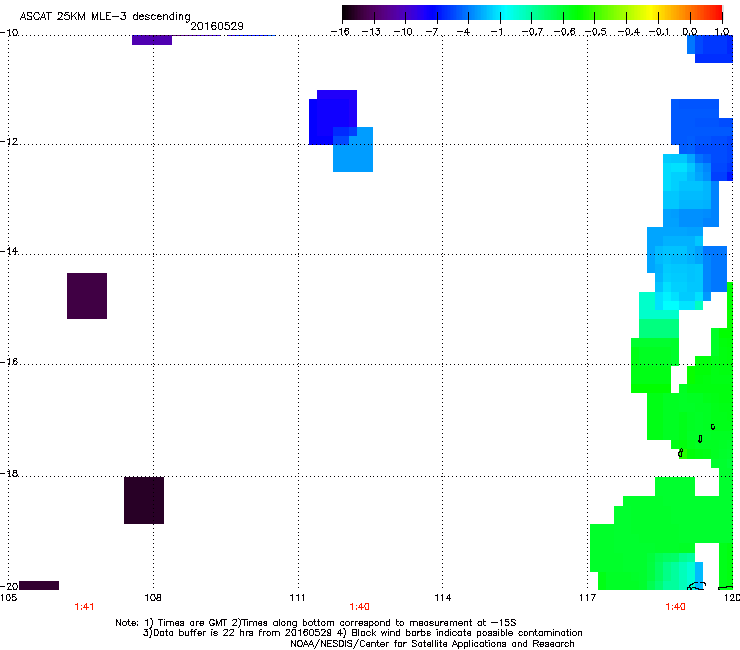Screen dimensions: 740x650
Task: Pick the red end of the color scale bar
Action: click(715, 13)
